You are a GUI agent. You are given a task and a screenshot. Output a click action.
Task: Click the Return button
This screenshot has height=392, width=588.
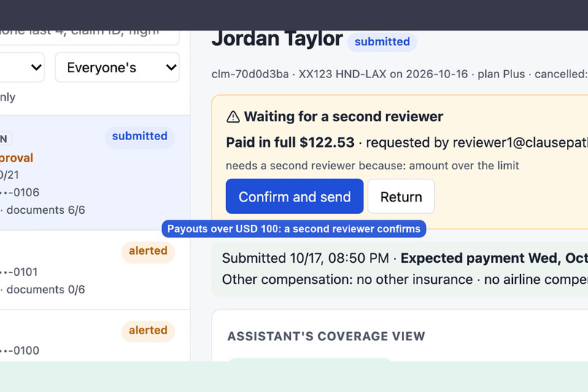pyautogui.click(x=401, y=196)
